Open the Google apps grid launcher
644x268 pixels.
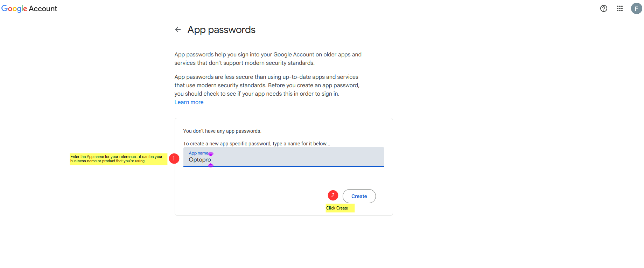pos(619,8)
